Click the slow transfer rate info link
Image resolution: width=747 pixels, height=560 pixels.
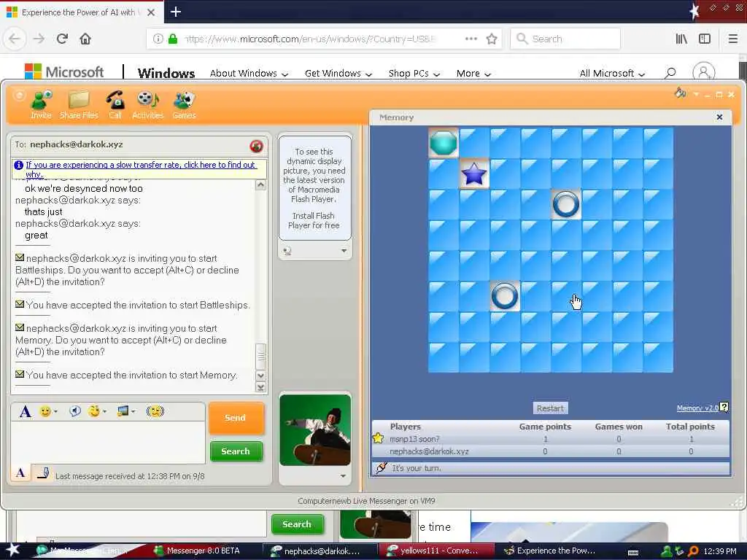141,169
